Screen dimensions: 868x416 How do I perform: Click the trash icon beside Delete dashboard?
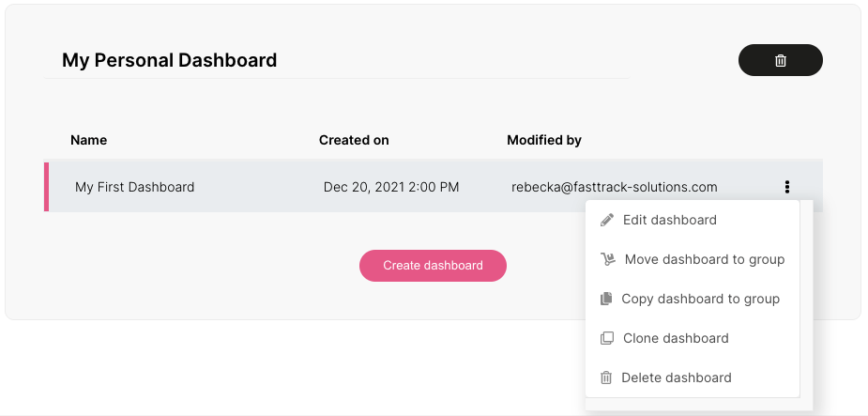[x=606, y=377]
